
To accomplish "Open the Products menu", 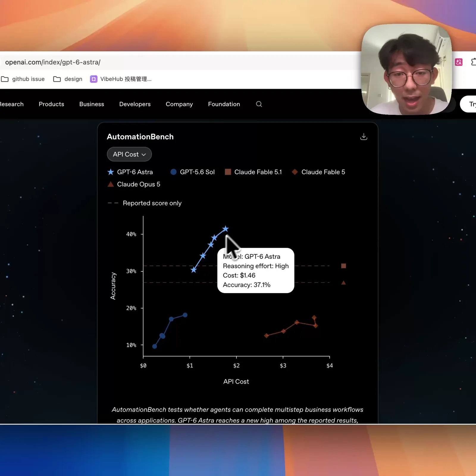I will tap(51, 104).
